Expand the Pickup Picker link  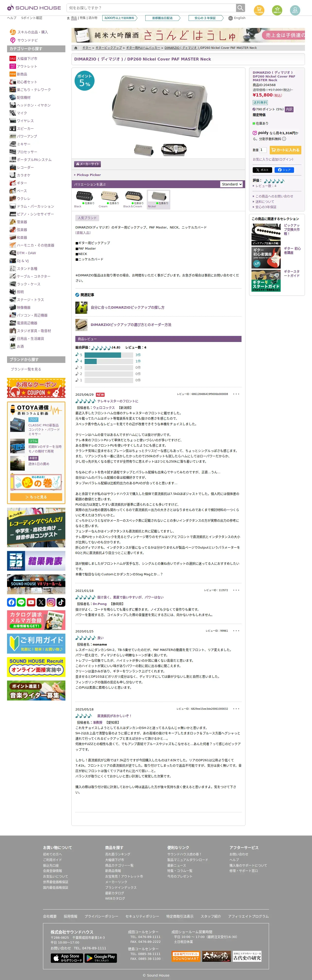[89, 175]
